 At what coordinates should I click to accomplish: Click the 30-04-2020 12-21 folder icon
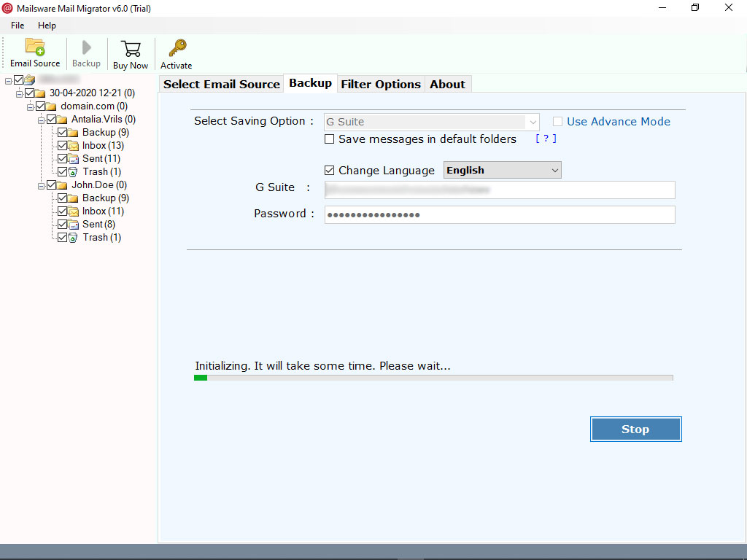(x=41, y=93)
